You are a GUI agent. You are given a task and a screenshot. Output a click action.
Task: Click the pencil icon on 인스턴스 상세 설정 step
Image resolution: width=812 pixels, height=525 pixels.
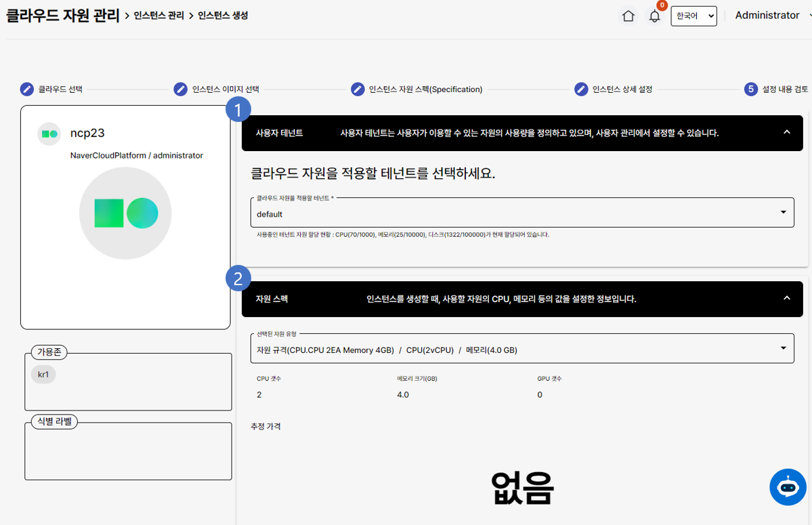[x=581, y=89]
